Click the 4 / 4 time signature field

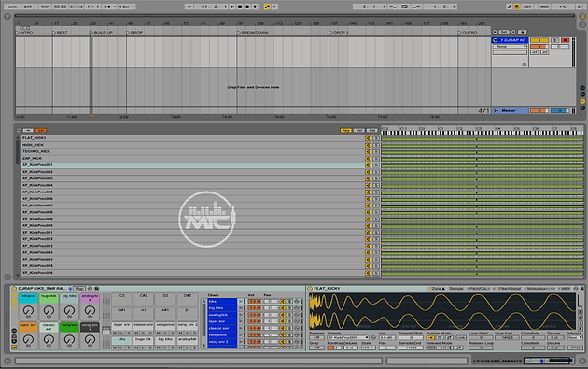pyautogui.click(x=93, y=7)
